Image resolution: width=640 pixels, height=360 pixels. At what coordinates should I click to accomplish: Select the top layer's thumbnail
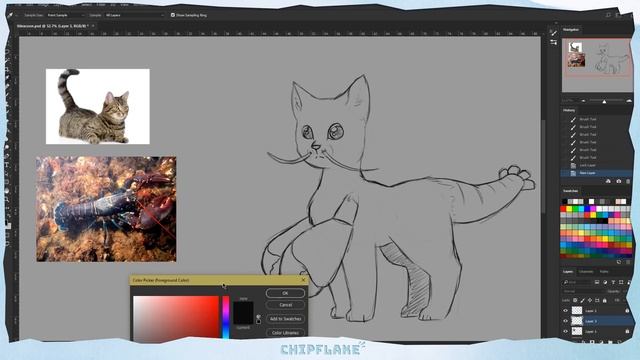pos(577,311)
